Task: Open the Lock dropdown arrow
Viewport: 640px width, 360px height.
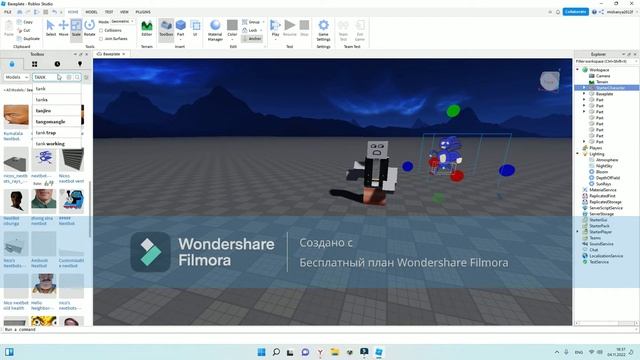Action: pos(261,30)
